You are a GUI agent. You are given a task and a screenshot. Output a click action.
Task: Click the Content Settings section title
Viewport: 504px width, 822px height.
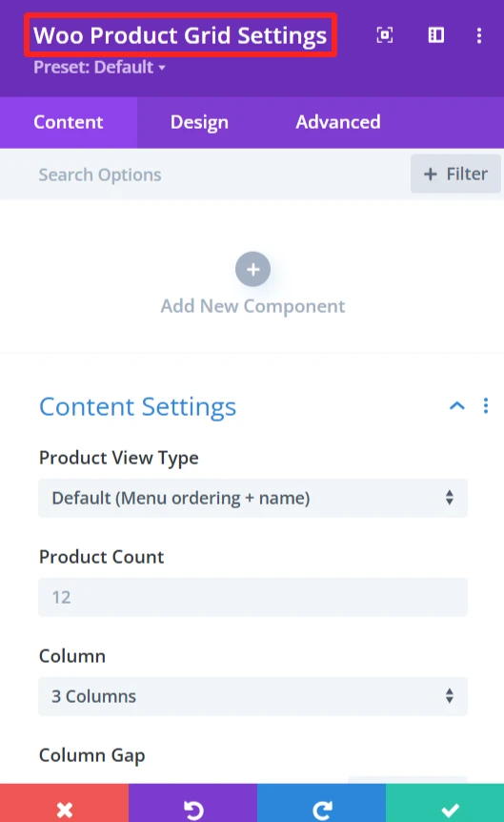pyautogui.click(x=138, y=407)
